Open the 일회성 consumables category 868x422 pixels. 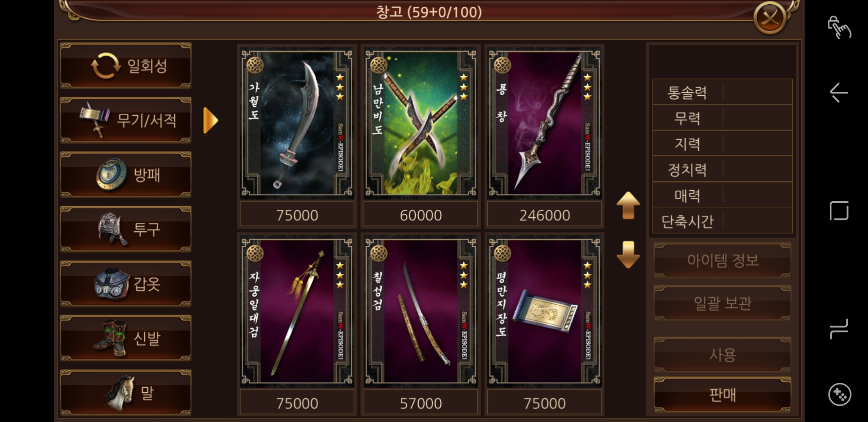coord(126,66)
